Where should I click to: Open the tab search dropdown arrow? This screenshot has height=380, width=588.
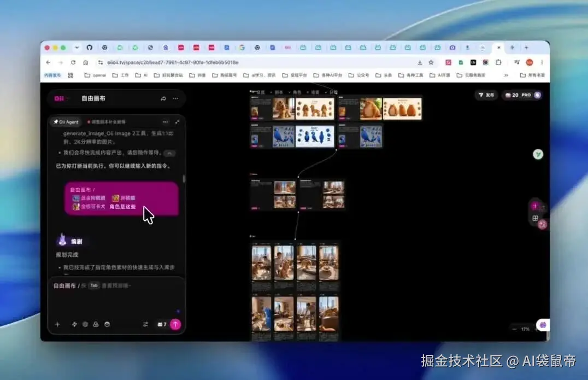[77, 48]
